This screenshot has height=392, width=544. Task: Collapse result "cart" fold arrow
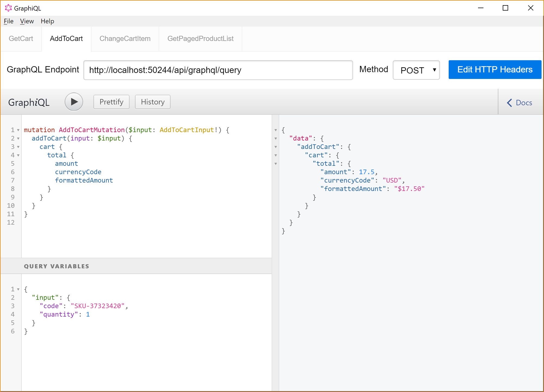point(276,155)
